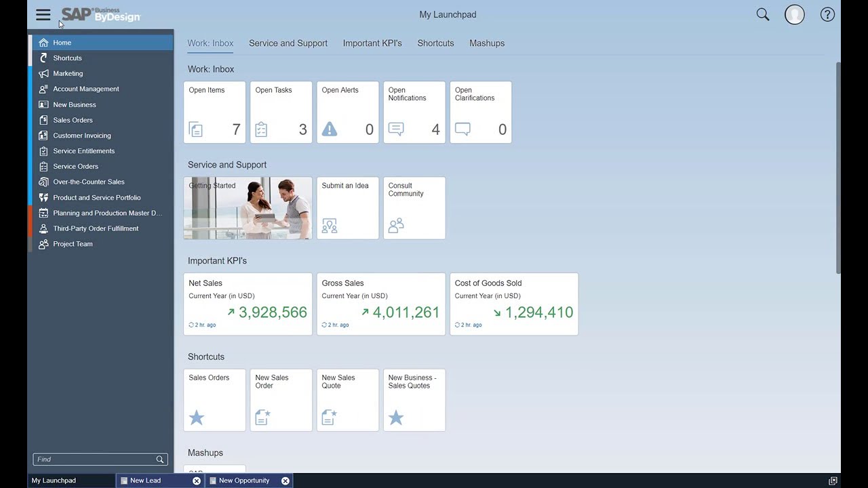Open the Open Clarifications tile
The height and width of the screenshot is (488, 868).
481,113
